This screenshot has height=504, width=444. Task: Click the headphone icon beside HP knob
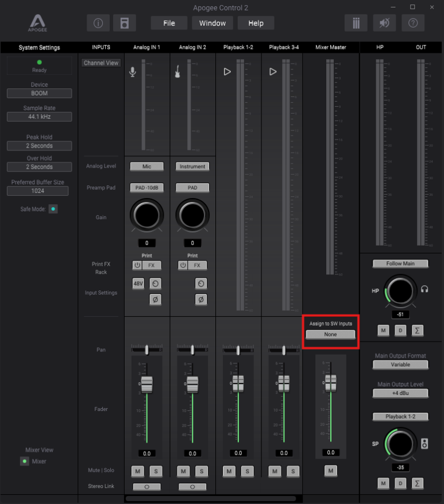click(424, 289)
